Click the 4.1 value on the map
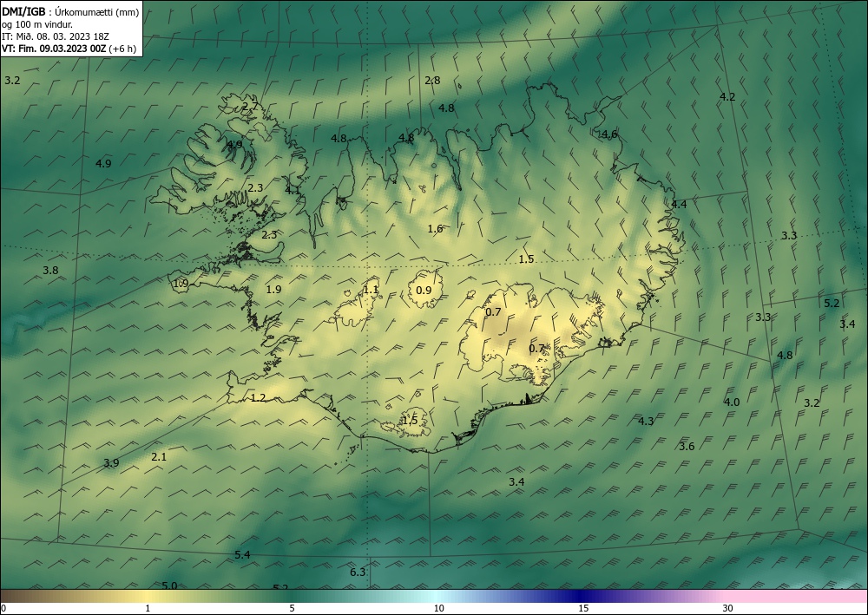Image resolution: width=868 pixels, height=615 pixels. point(293,190)
